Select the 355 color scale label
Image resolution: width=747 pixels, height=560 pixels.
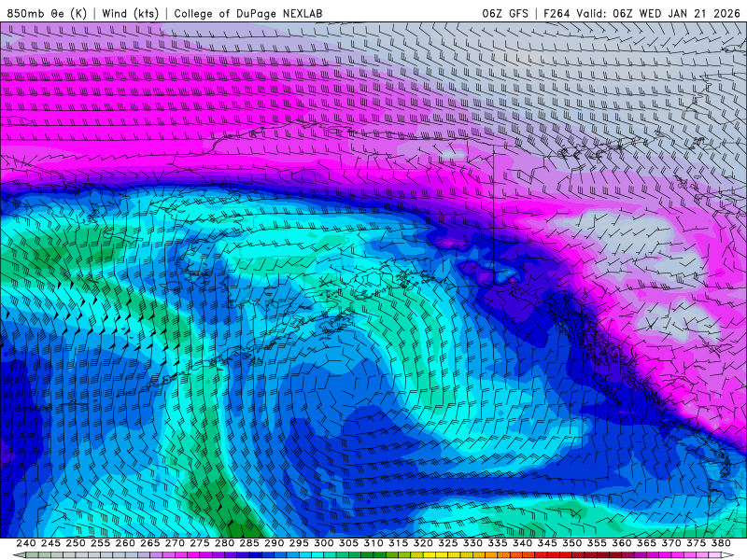597,543
